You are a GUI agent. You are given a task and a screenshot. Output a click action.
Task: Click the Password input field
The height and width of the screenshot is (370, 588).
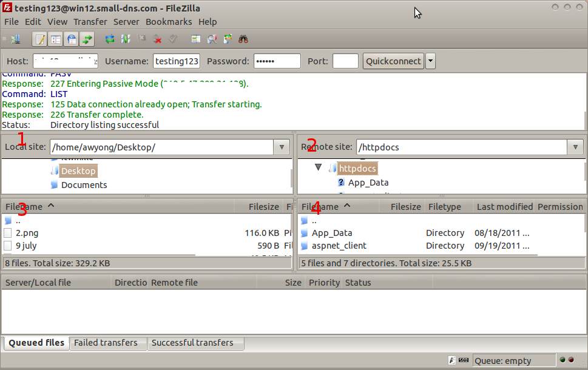pos(277,61)
